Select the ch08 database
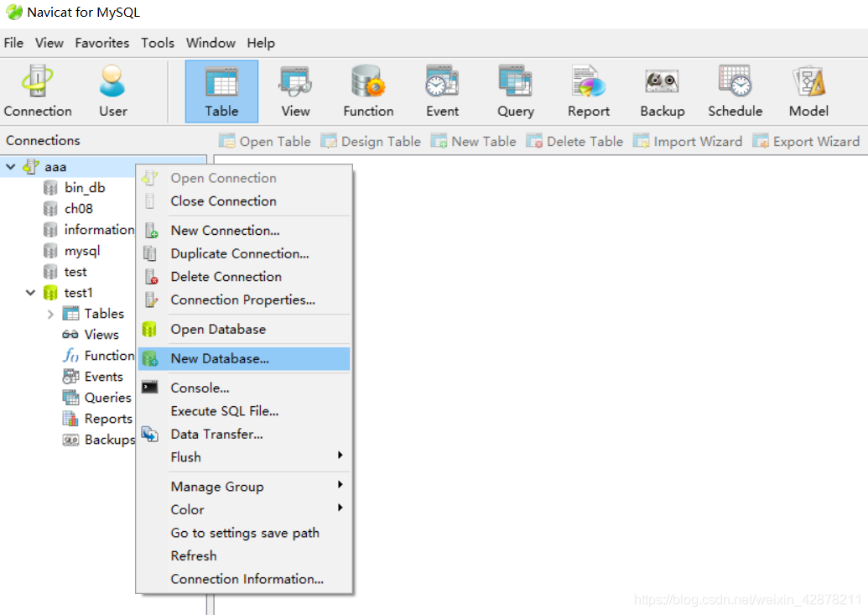The width and height of the screenshot is (868, 615). [78, 209]
